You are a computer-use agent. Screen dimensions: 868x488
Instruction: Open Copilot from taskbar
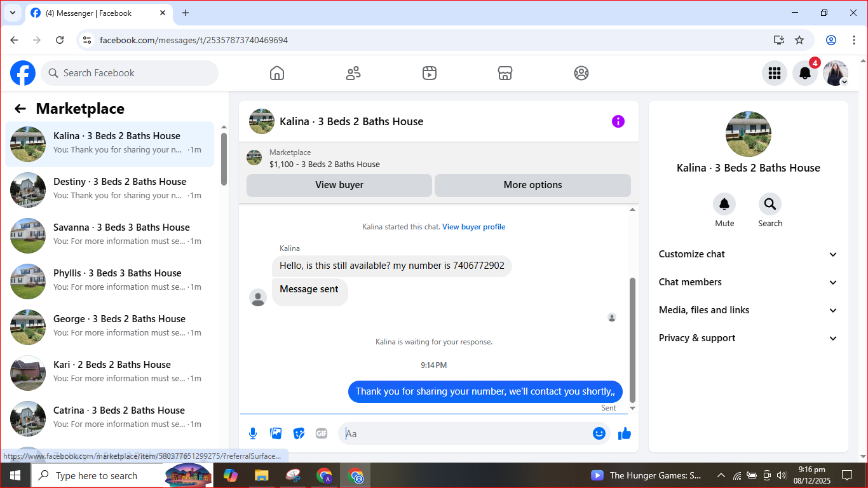[230, 475]
